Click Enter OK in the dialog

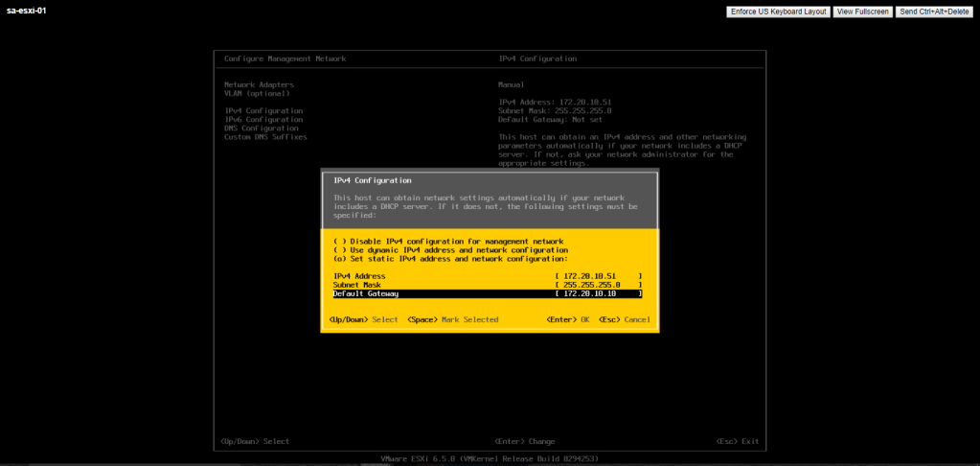[x=567, y=319]
